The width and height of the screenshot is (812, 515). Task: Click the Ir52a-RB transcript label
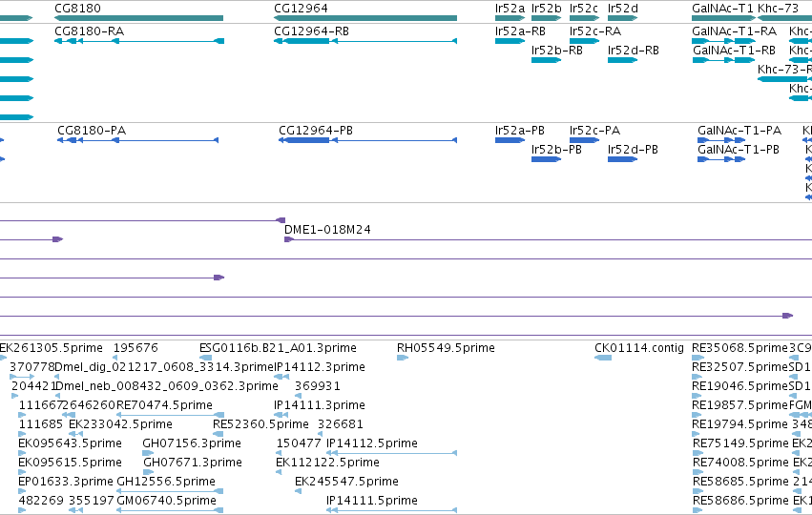[520, 31]
